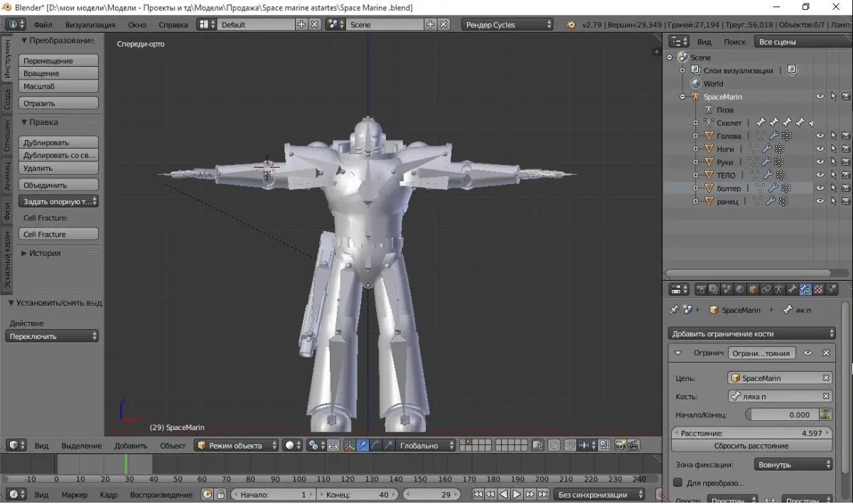Click the OpenGL render animation clapper icon
Image resolution: width=853 pixels, height=504 pixels.
(x=633, y=446)
